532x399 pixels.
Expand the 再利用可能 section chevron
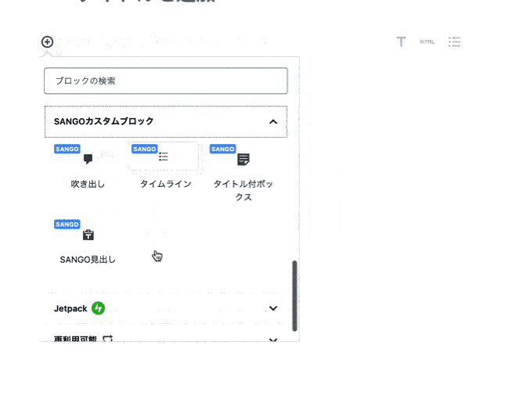(273, 340)
